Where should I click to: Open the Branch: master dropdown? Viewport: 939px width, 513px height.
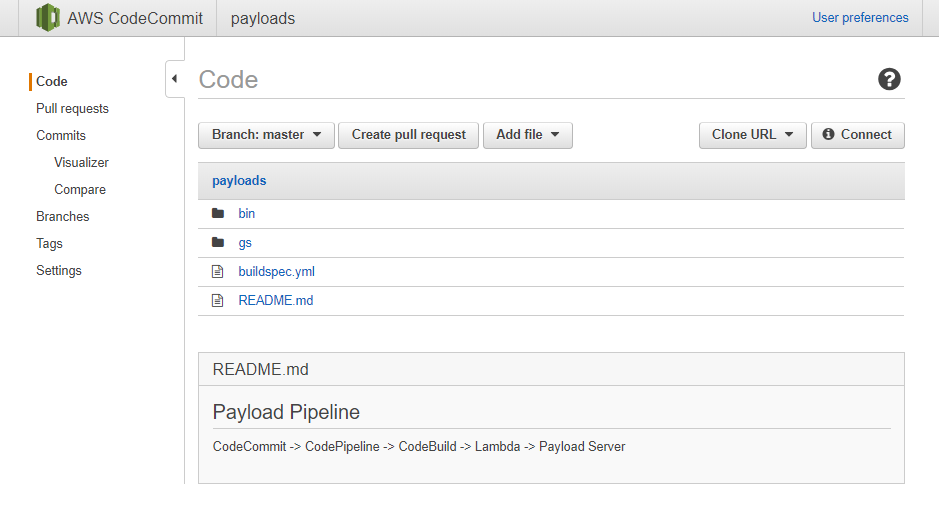[x=266, y=135]
